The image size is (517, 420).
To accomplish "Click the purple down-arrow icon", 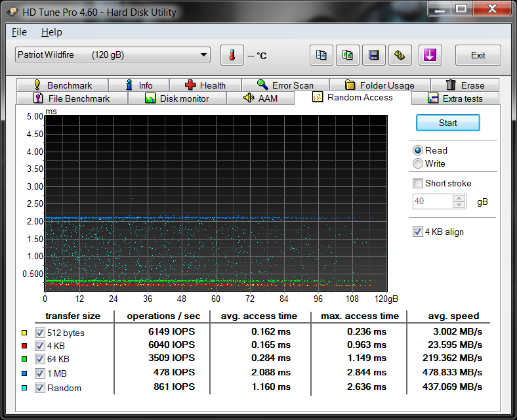I will point(430,55).
